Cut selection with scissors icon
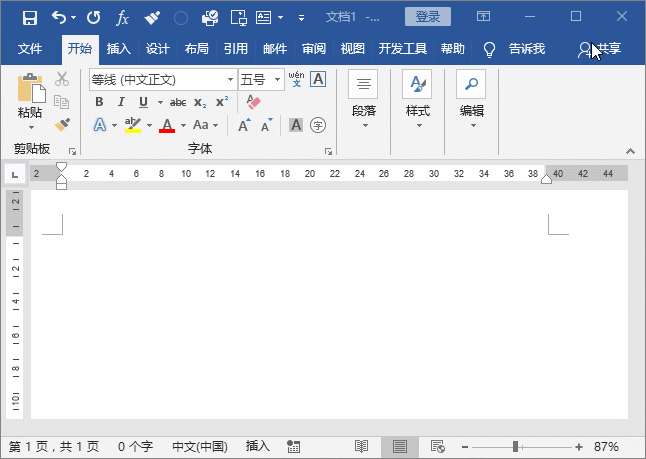 pyautogui.click(x=62, y=79)
